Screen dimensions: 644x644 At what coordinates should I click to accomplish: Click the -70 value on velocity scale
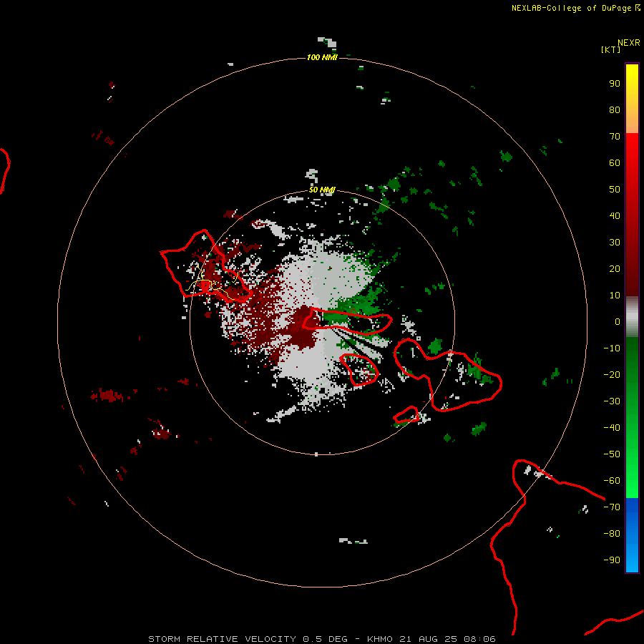pyautogui.click(x=612, y=507)
